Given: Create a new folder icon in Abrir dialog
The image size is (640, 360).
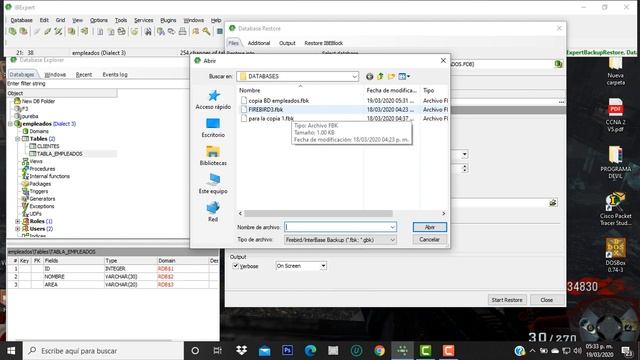Looking at the screenshot, I should point(391,76).
